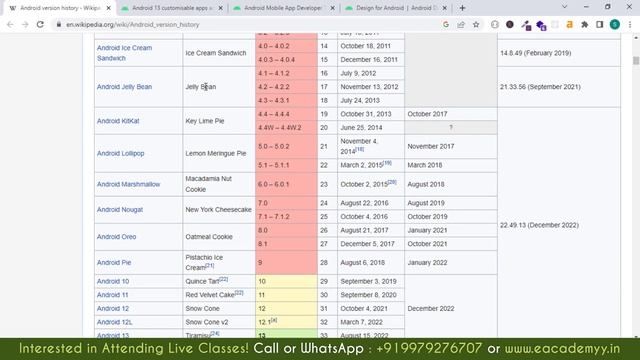View site security lock info
Screen dimensions: 640x360
[x=59, y=24]
